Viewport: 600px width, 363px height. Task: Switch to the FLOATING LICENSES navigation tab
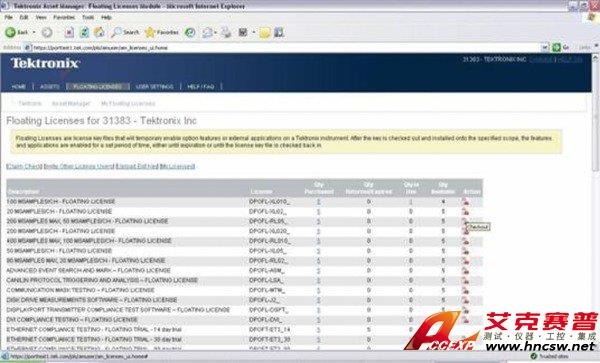98,87
